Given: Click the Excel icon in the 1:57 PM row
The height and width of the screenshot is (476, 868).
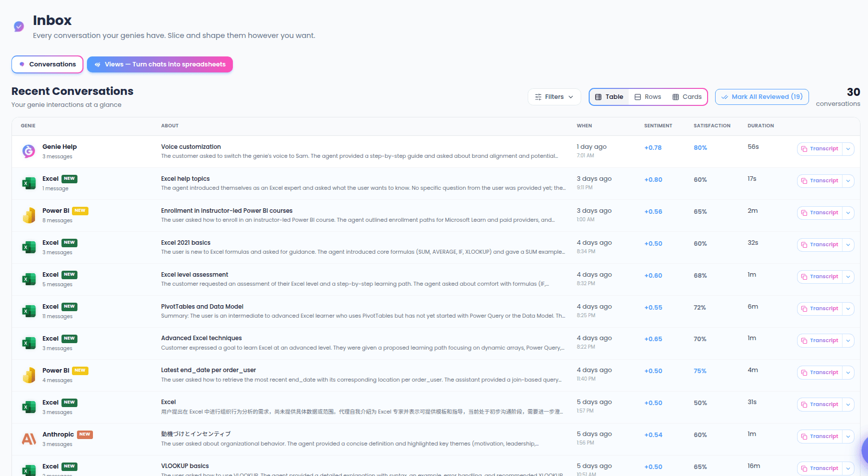Looking at the screenshot, I should click(x=29, y=407).
